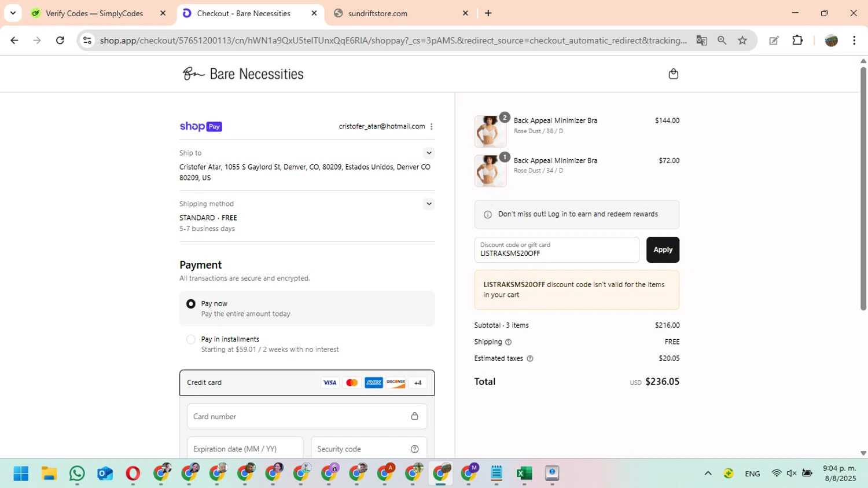Select the Pay now radio option
This screenshot has width=868, height=488.
pyautogui.click(x=191, y=304)
